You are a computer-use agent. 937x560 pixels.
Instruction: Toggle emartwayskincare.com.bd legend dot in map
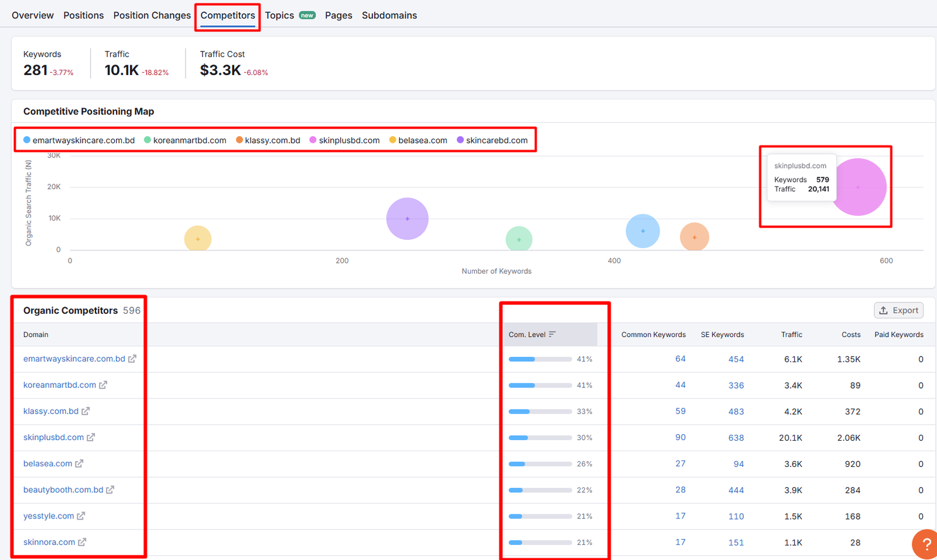tap(27, 140)
